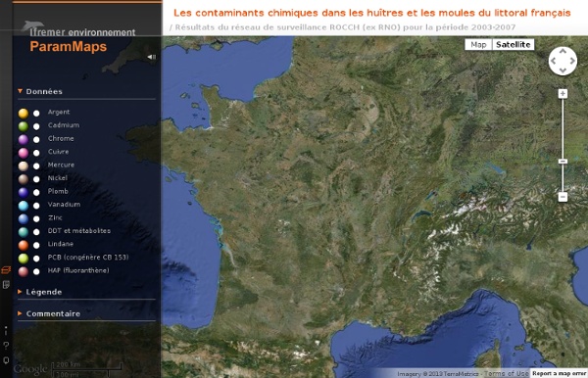Screen dimensions: 588x378
Task: Select the Plomb radio button
Action: pyautogui.click(x=36, y=193)
